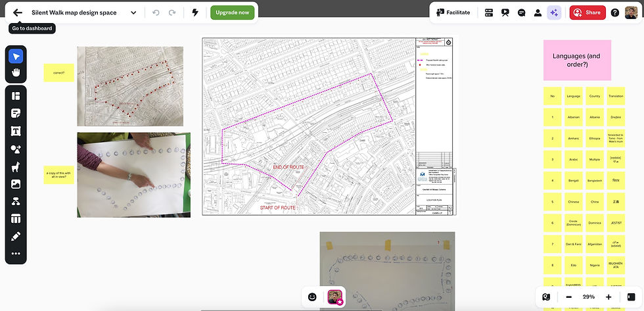The height and width of the screenshot is (311, 644).
Task: Select the 'a copy of this' sticky note
Action: (58, 175)
